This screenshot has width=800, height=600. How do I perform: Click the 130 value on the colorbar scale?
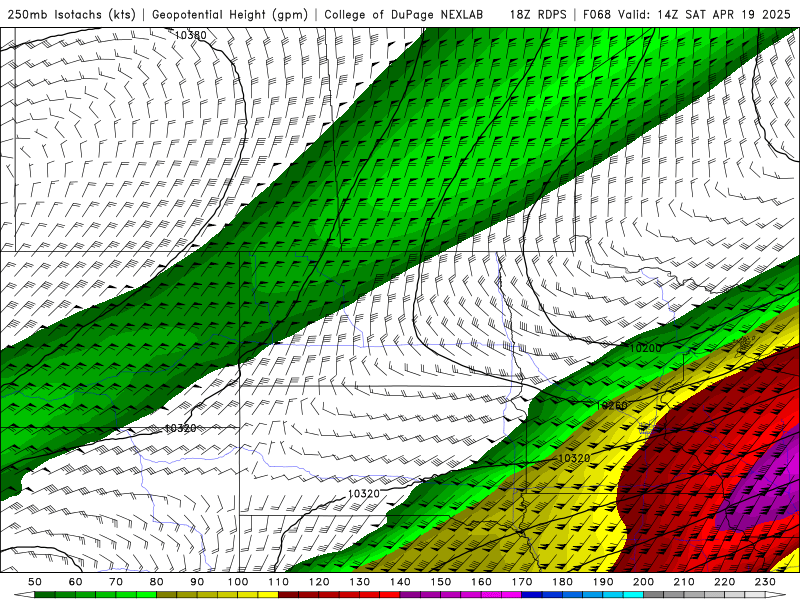pos(360,582)
